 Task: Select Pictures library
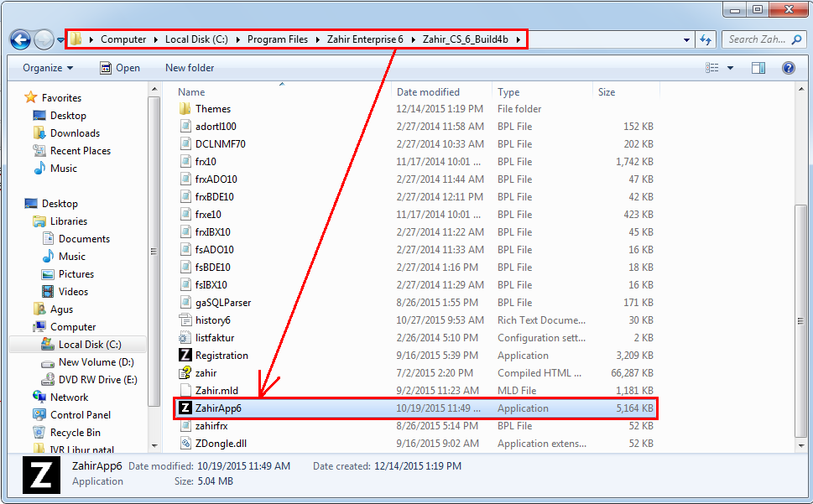(x=76, y=274)
